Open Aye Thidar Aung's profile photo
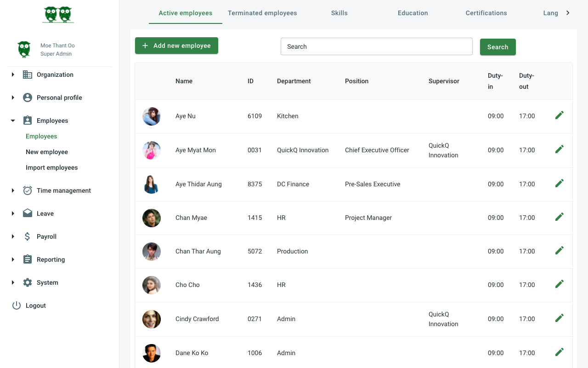The width and height of the screenshot is (588, 368). (x=152, y=184)
